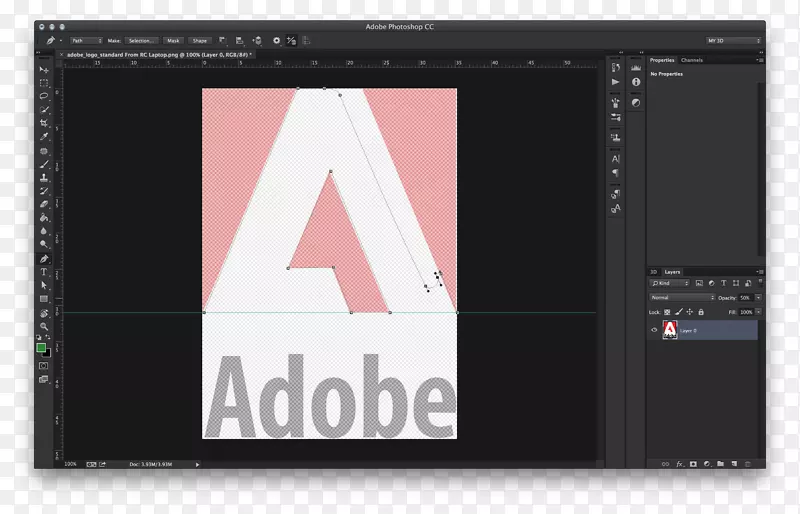
Task: Select the Horizontal Type tool
Action: pyautogui.click(x=44, y=272)
